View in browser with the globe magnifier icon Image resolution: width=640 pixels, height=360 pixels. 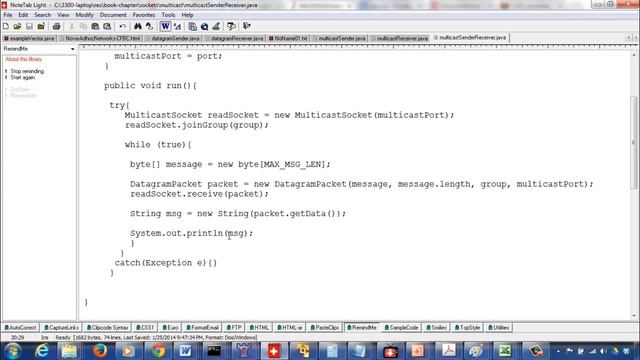[x=204, y=27]
